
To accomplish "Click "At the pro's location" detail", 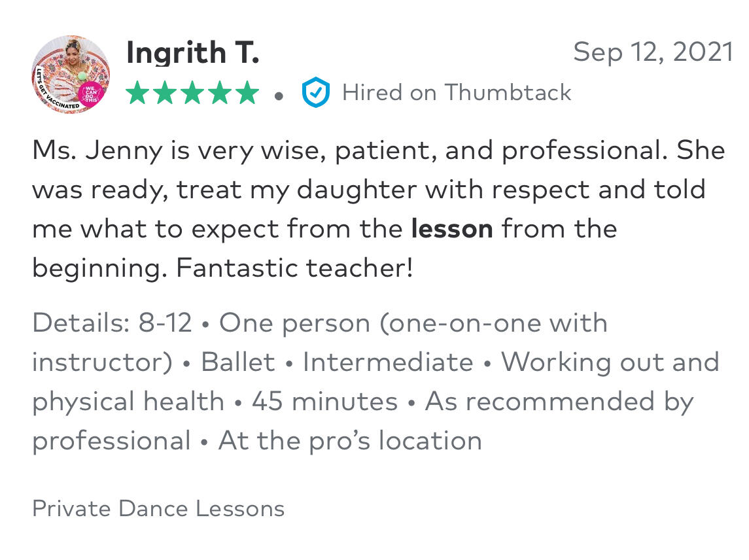I will 350,441.
